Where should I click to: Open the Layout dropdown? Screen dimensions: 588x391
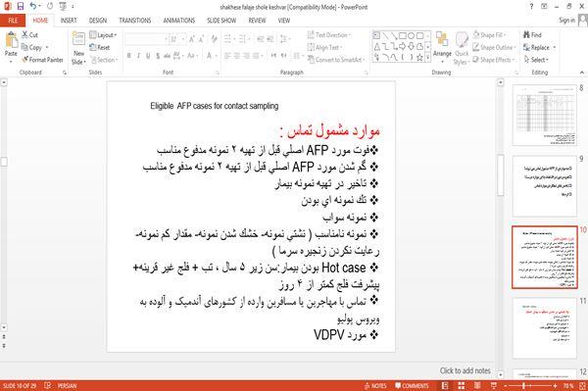click(103, 35)
